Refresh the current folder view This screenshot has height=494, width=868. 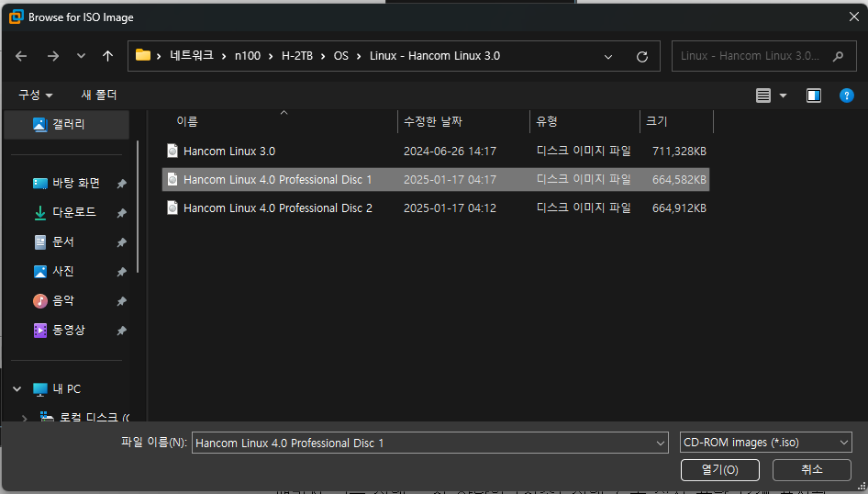tap(642, 56)
